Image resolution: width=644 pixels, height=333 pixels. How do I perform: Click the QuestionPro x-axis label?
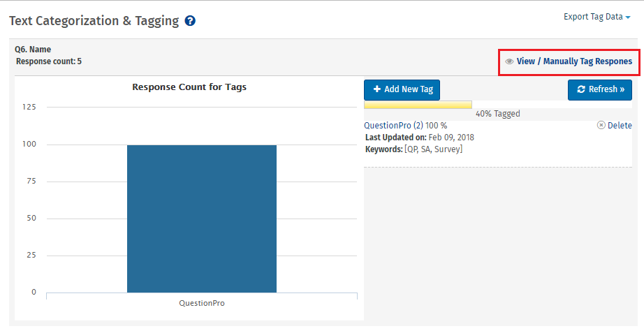[x=202, y=304]
